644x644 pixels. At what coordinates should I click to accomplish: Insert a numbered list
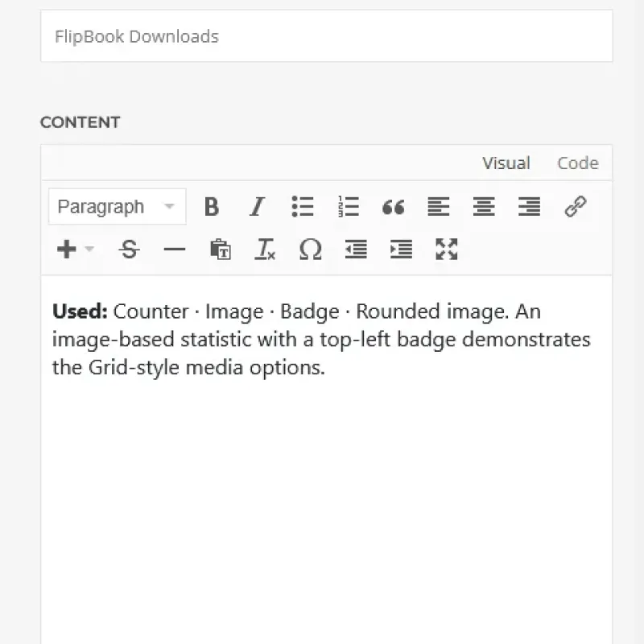(x=349, y=206)
